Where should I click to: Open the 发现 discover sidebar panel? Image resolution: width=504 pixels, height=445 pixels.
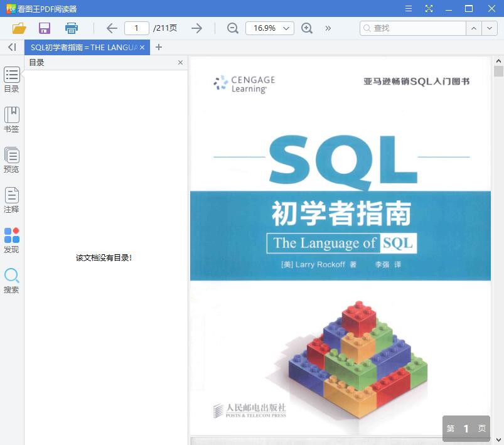[x=11, y=240]
